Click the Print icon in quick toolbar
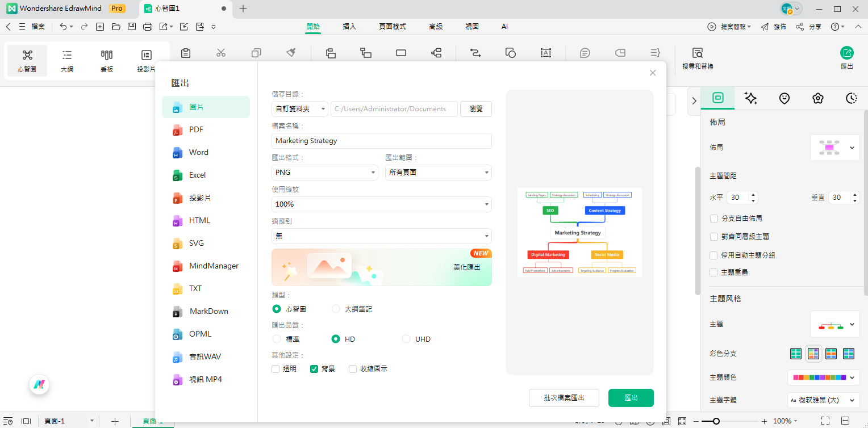The image size is (868, 428). pos(148,27)
